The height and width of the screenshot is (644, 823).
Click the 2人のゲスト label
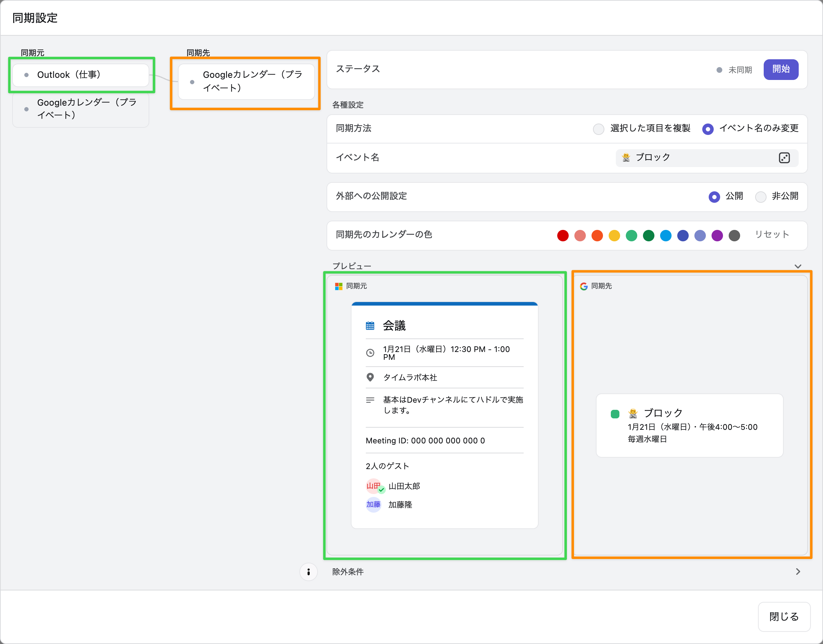point(387,466)
